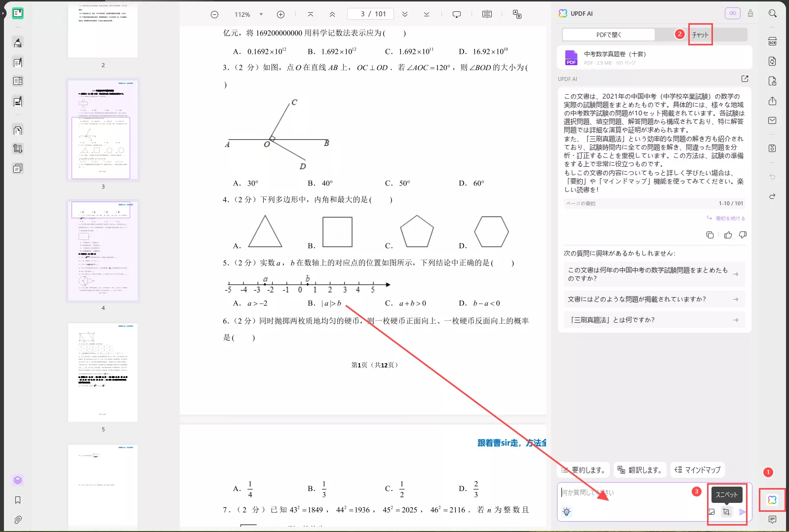Export the UPDF AI chat
789x532 pixels.
(x=745, y=79)
